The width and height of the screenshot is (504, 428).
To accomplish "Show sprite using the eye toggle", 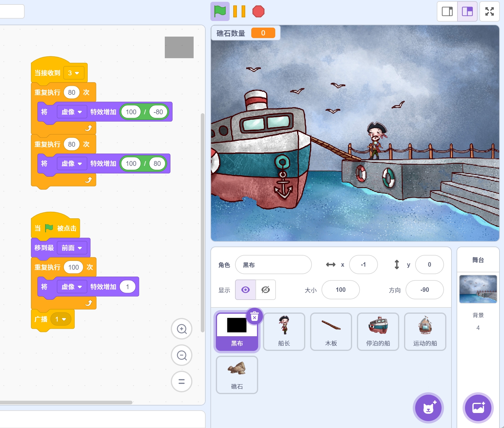I will point(246,290).
